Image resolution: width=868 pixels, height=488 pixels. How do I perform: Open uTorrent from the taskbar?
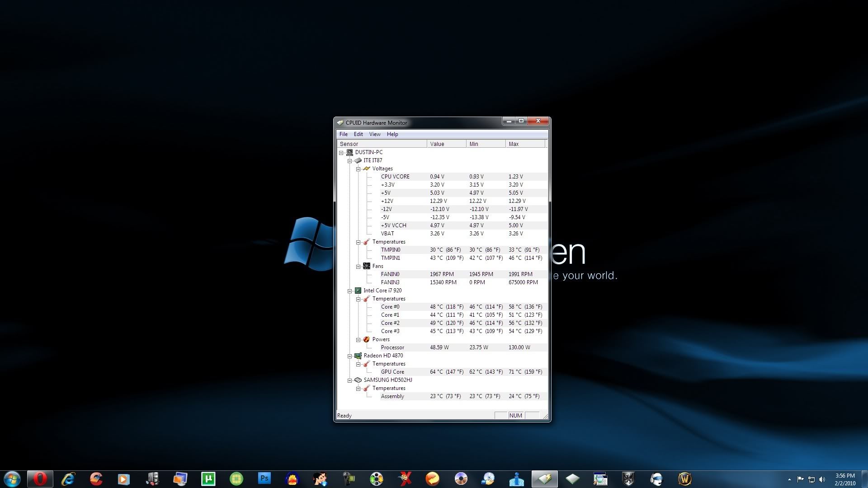tap(208, 479)
